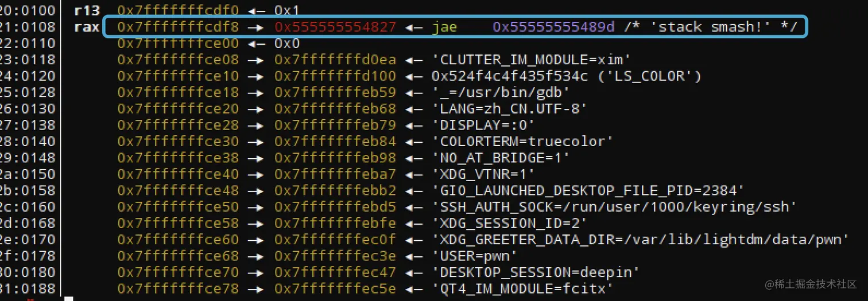Select pointer value 0x7fffffffd100

[x=335, y=76]
